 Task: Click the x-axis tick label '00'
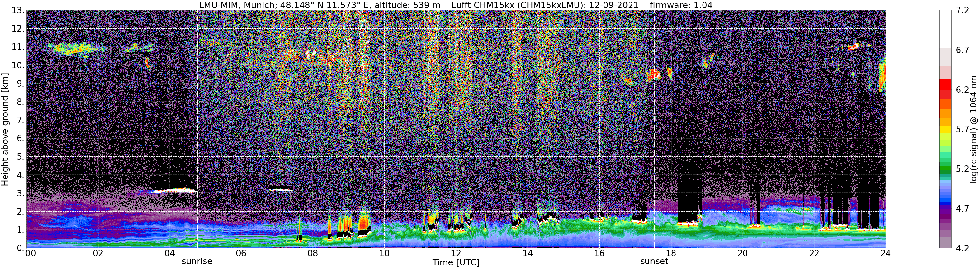pos(30,253)
